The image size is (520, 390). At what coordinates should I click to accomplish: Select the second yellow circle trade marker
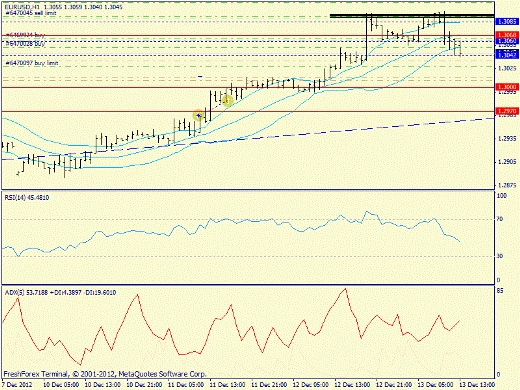pos(227,100)
